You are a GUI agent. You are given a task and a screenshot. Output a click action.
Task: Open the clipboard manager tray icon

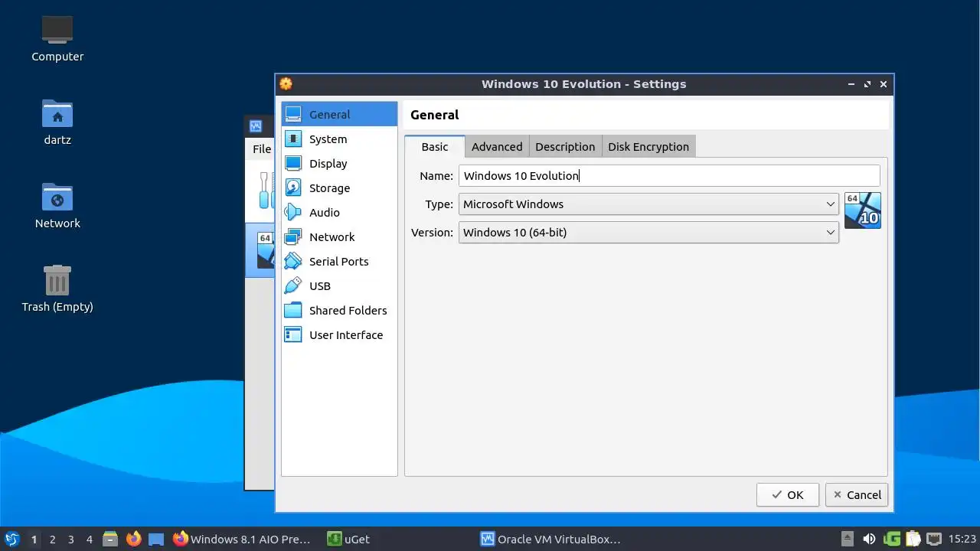(913, 539)
